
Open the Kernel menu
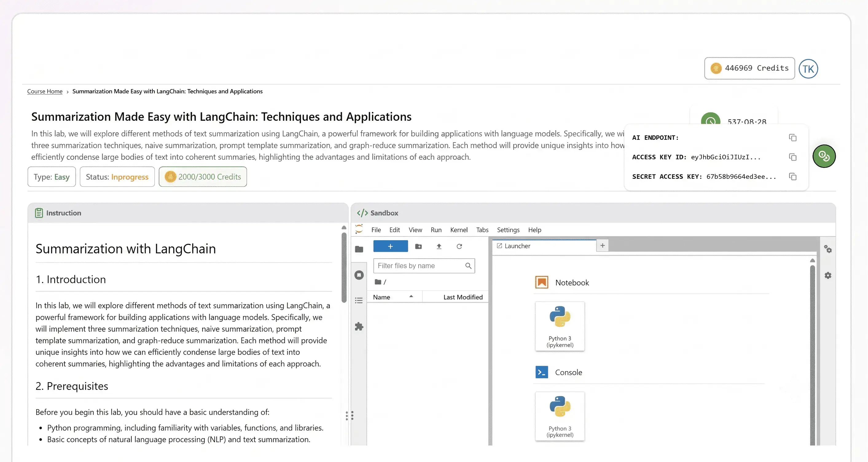(x=459, y=230)
